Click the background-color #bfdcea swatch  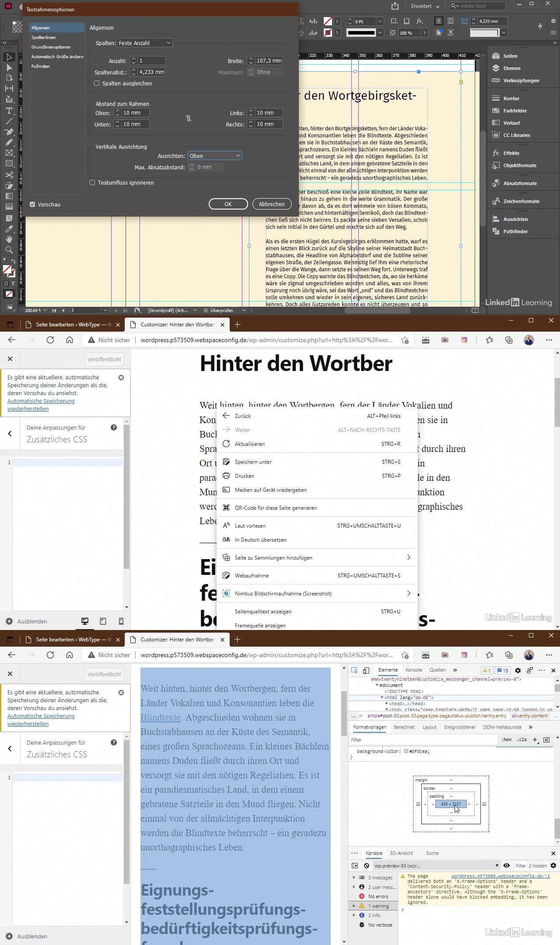(406, 751)
